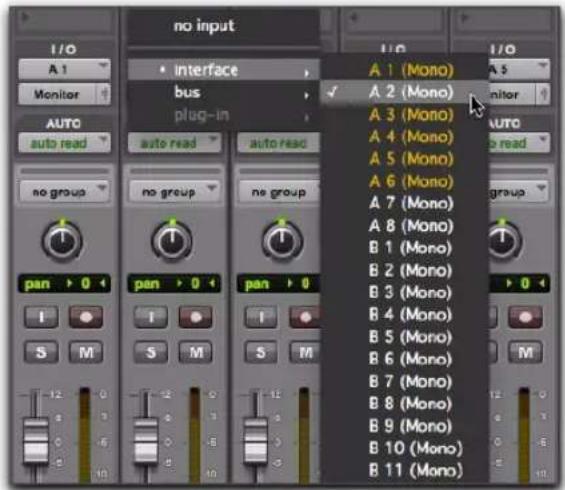Open second track's no group dropdown

[x=174, y=191]
